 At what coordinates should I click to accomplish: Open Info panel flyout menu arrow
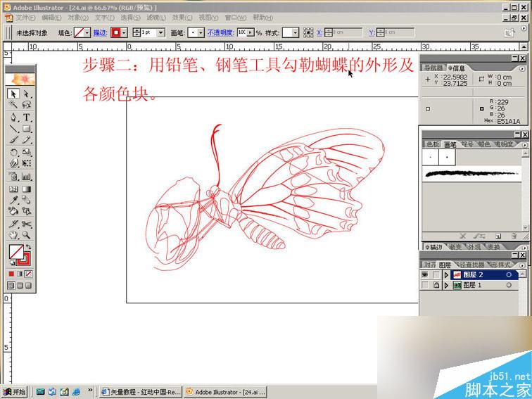tap(522, 68)
